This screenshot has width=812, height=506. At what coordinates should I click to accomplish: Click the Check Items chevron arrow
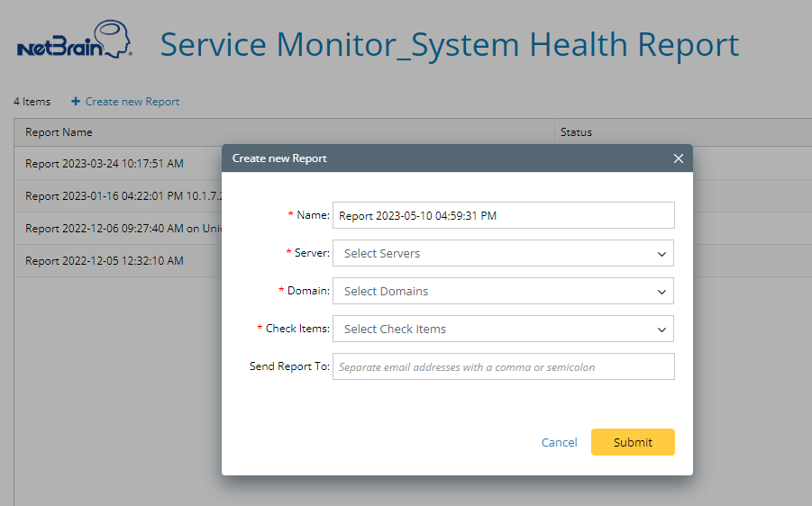(662, 330)
